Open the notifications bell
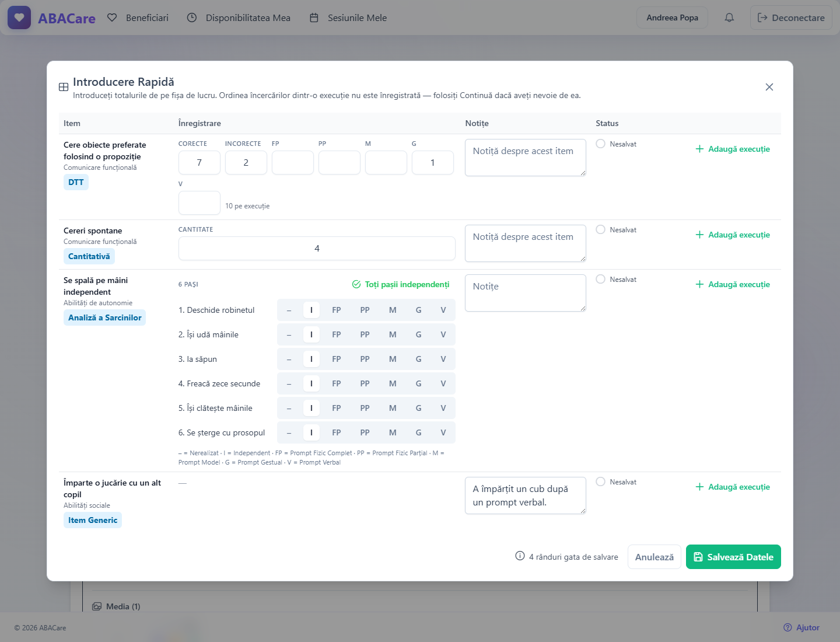 (729, 18)
